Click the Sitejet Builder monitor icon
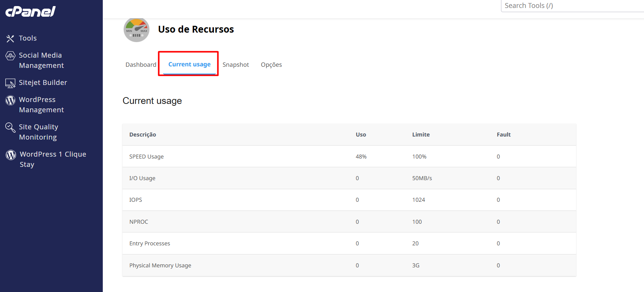Screen dimensions: 644x292 (10, 83)
